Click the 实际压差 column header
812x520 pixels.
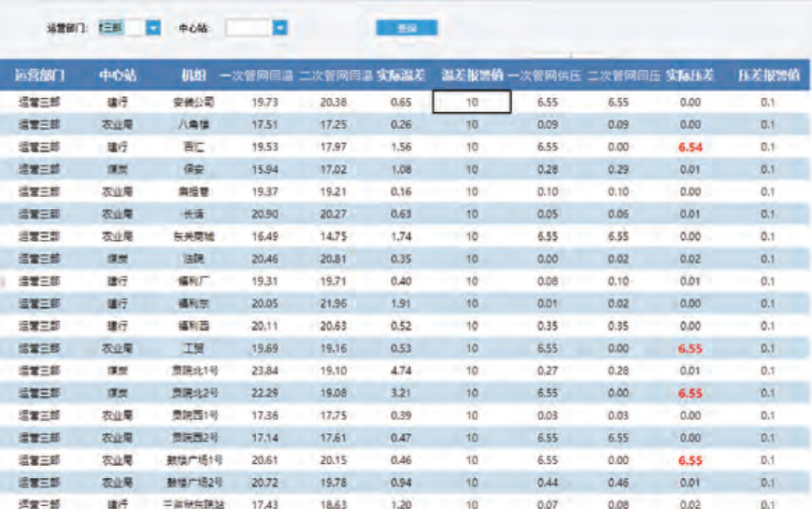pos(690,75)
